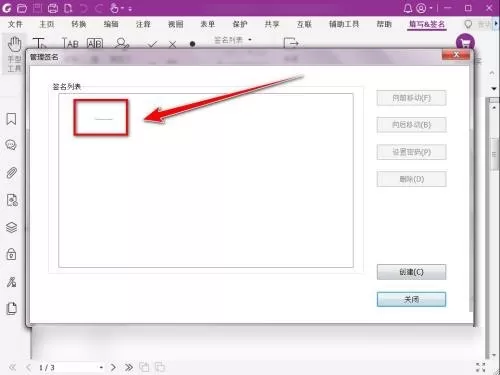Click the 删除(D) button

(411, 179)
